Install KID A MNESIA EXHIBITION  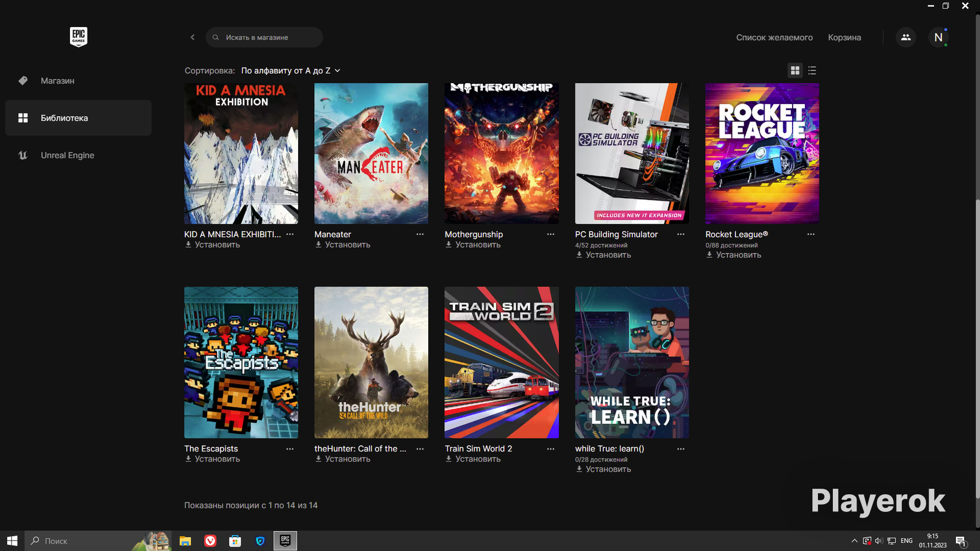click(212, 245)
